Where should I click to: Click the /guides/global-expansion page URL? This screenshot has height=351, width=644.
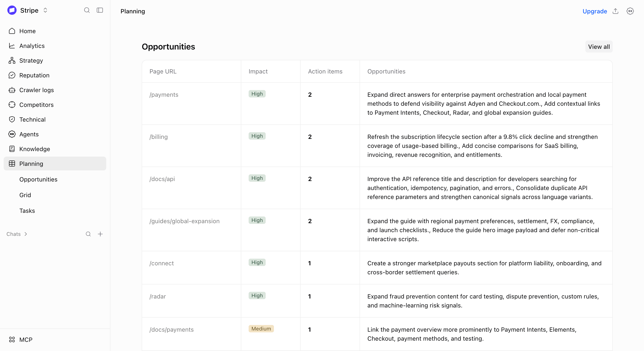[184, 221]
